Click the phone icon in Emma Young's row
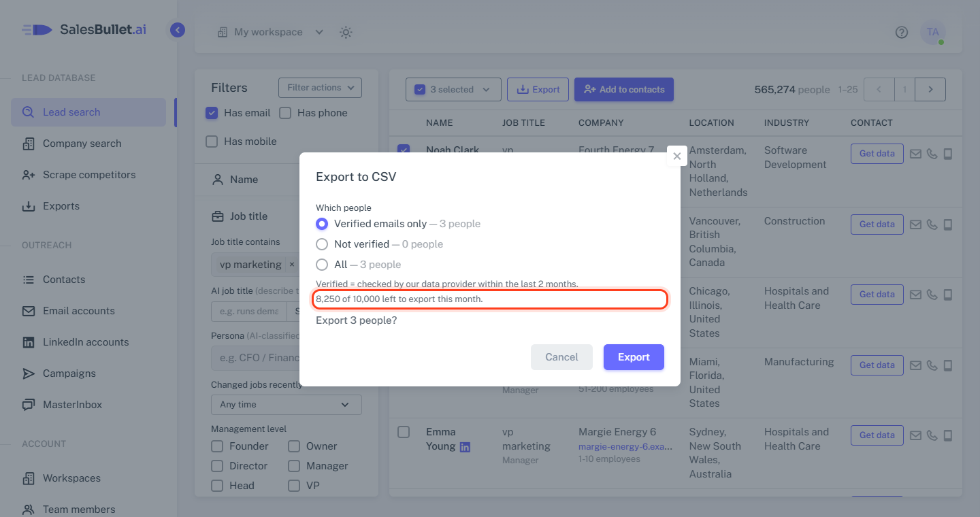 [x=932, y=435]
